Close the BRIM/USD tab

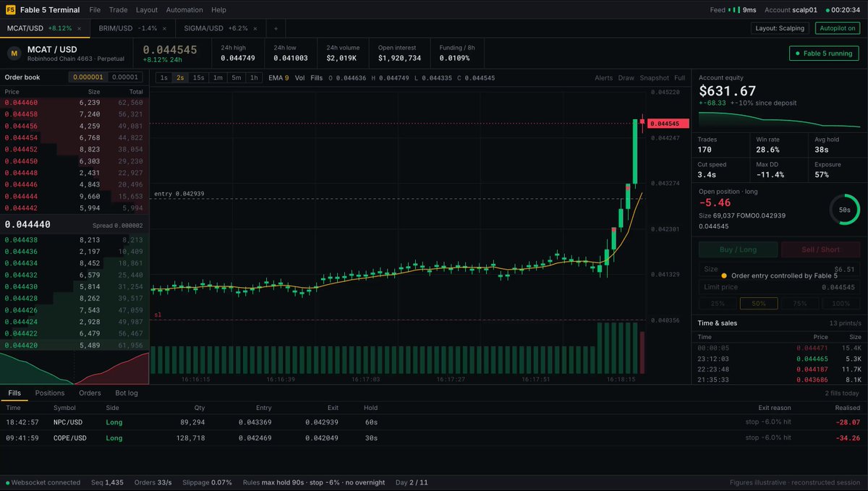click(x=165, y=28)
